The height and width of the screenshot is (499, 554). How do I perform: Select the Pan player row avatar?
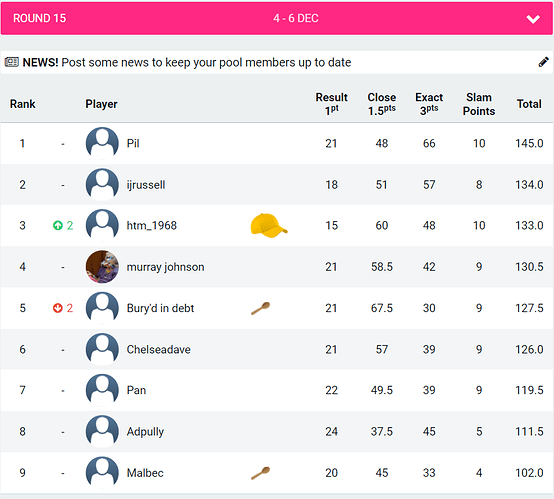[x=102, y=390]
